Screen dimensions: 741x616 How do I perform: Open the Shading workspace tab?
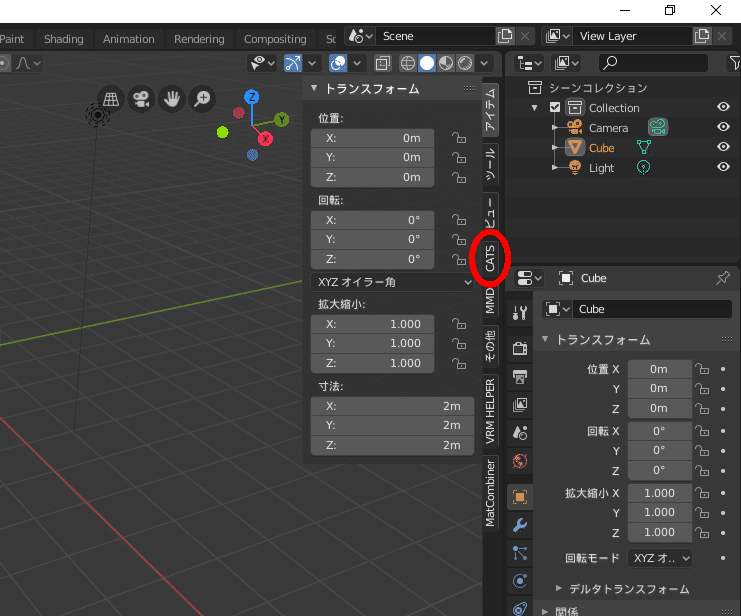pos(63,39)
